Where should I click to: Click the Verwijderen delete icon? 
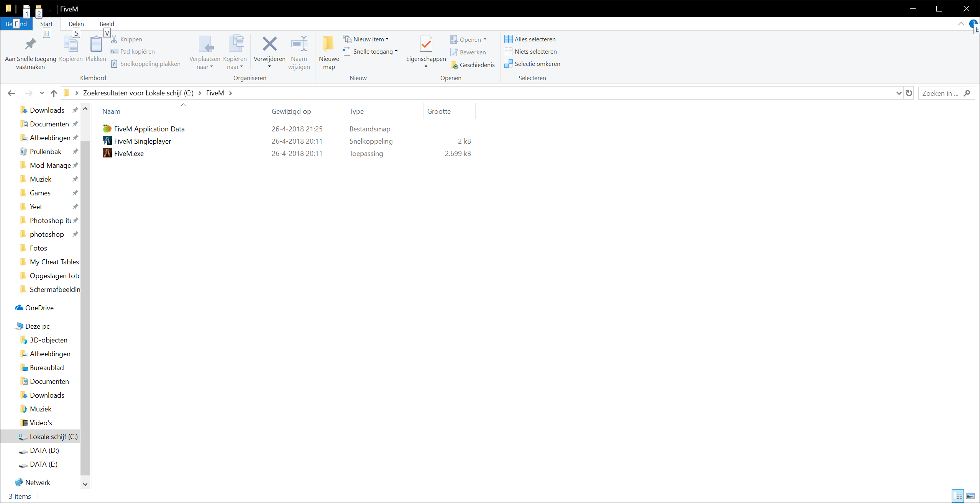point(269,44)
